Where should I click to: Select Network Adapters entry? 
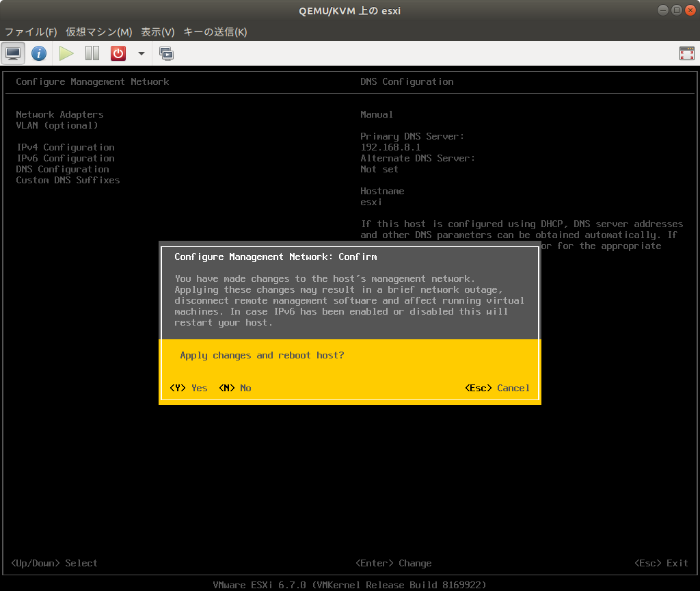coord(60,114)
